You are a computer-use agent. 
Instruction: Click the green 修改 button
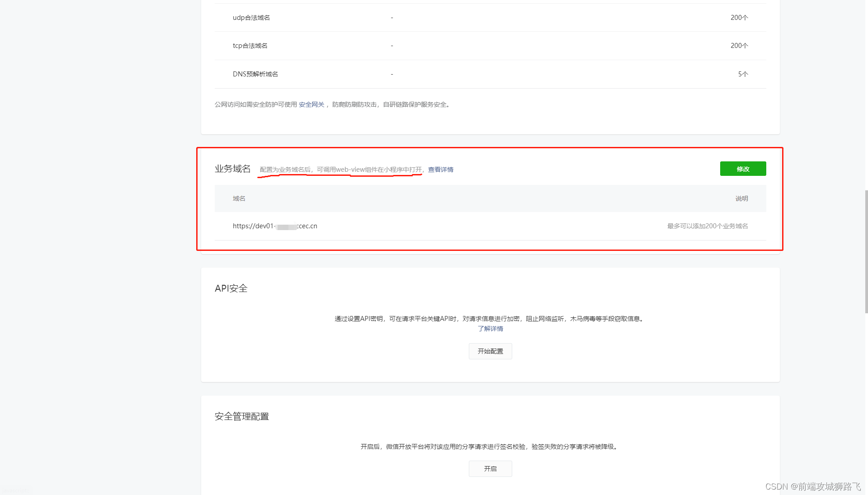[743, 169]
